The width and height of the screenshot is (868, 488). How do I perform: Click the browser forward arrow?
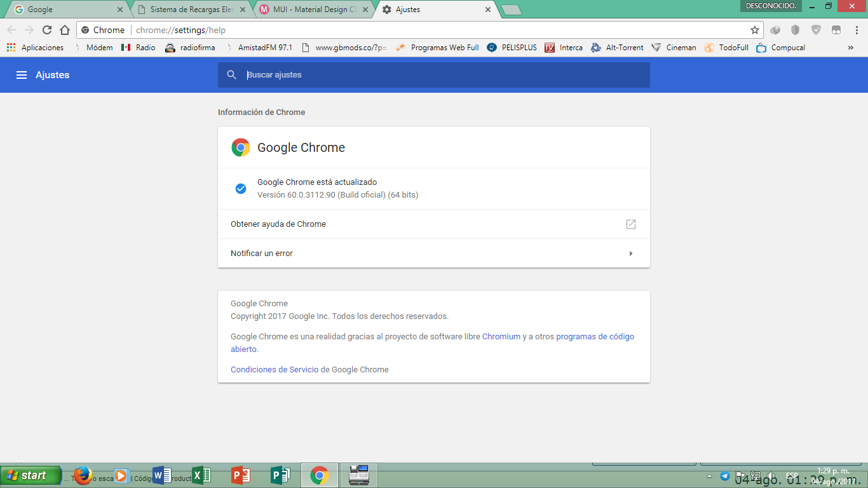pos(29,30)
